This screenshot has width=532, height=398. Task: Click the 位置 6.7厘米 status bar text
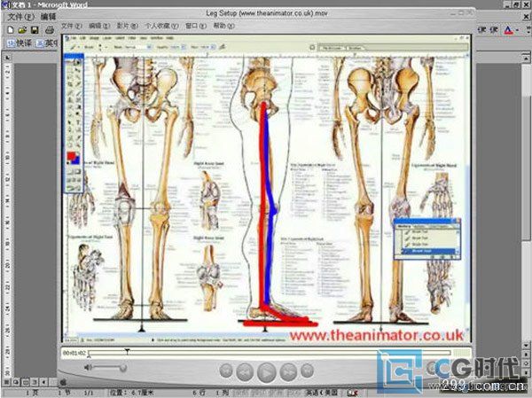tap(131, 393)
